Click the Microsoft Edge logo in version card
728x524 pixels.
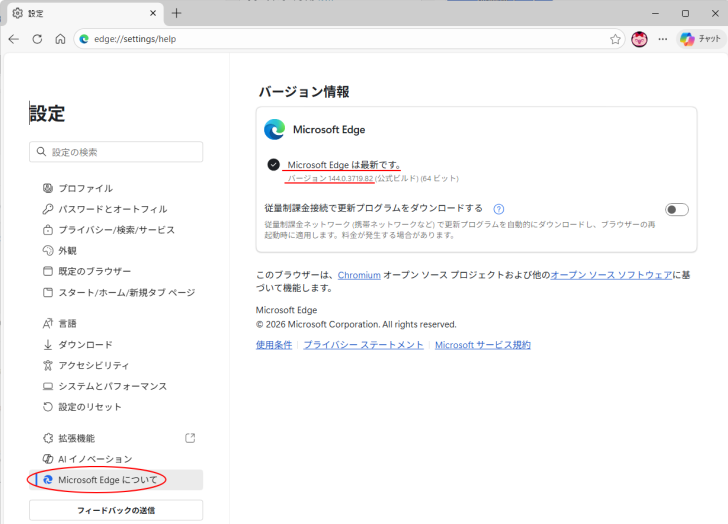click(275, 129)
